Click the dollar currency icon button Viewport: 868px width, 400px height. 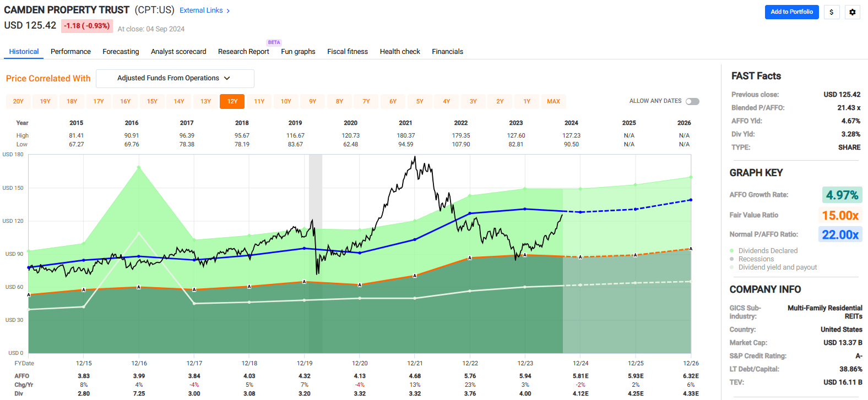[832, 12]
